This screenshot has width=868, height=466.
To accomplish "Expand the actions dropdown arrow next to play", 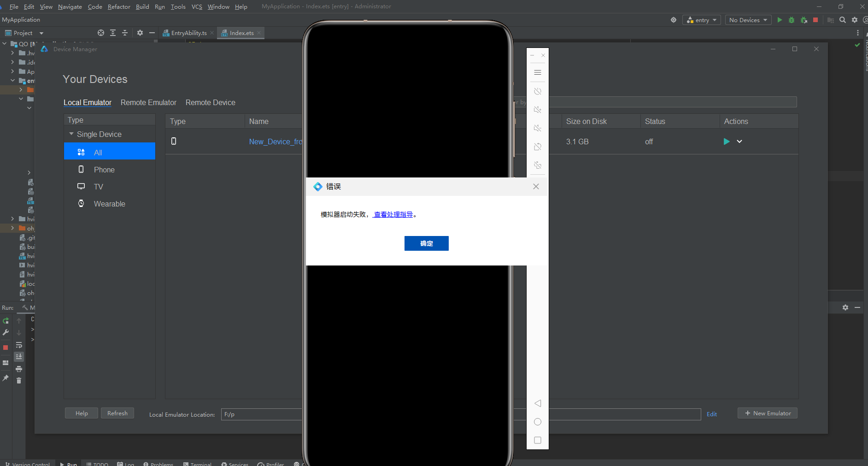I will point(739,142).
